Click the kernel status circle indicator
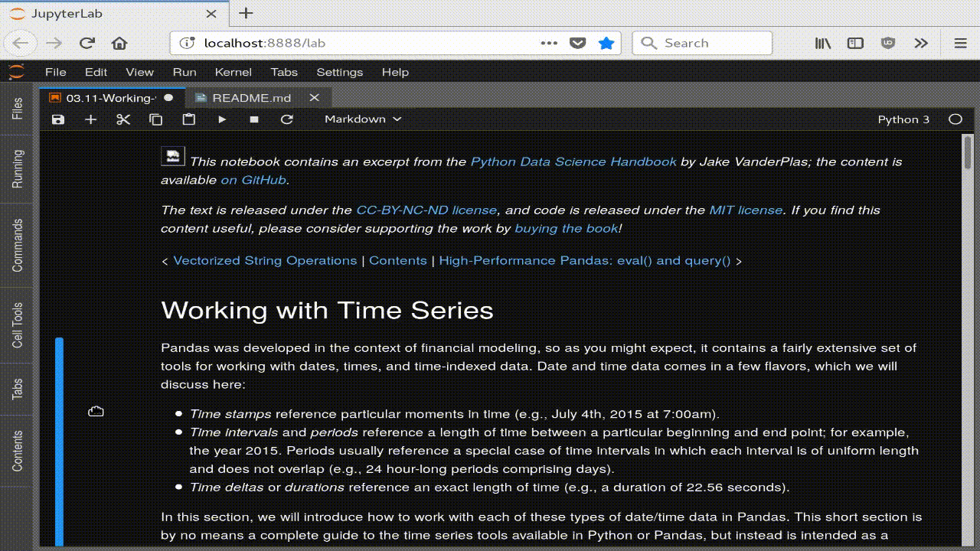Image resolution: width=980 pixels, height=551 pixels. coord(955,119)
